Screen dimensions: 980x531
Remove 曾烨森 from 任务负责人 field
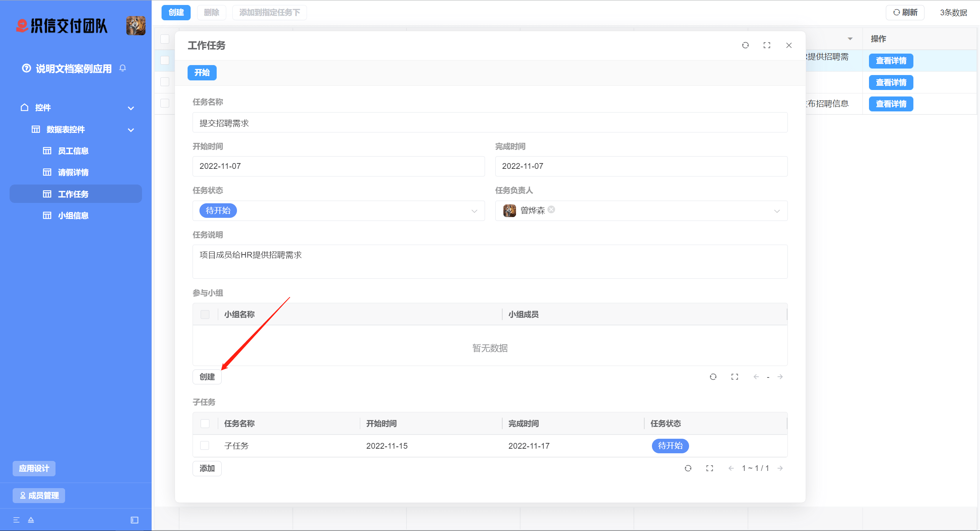click(551, 209)
